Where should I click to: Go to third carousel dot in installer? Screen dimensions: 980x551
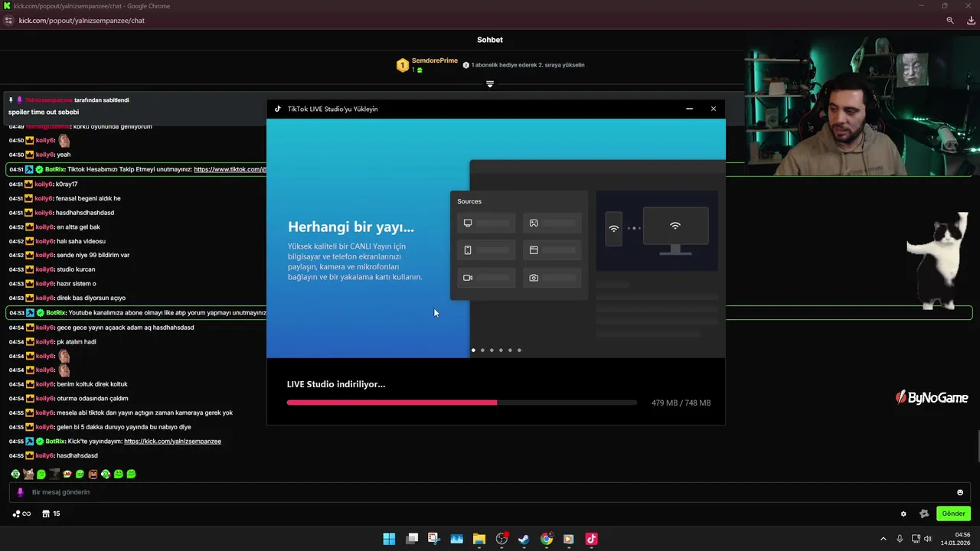(492, 350)
